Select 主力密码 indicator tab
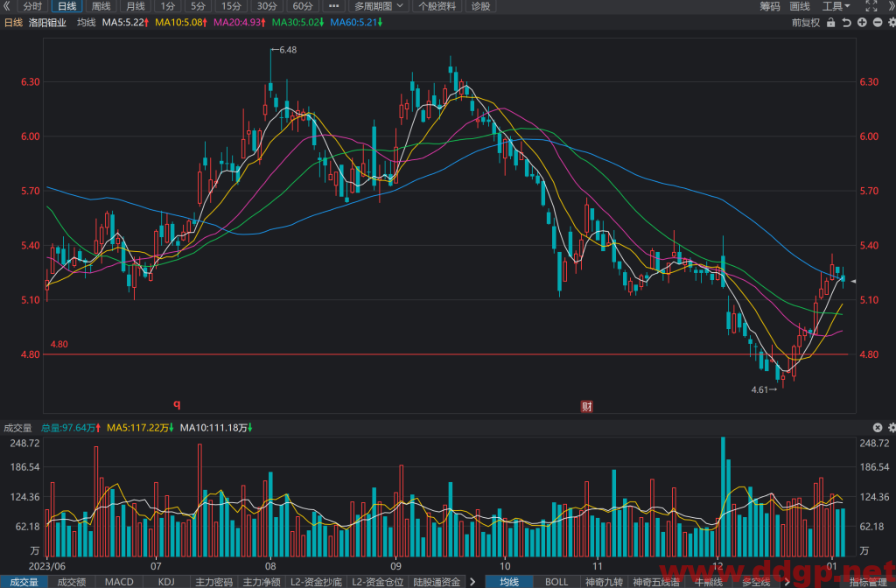The image size is (896, 588). pos(214,582)
